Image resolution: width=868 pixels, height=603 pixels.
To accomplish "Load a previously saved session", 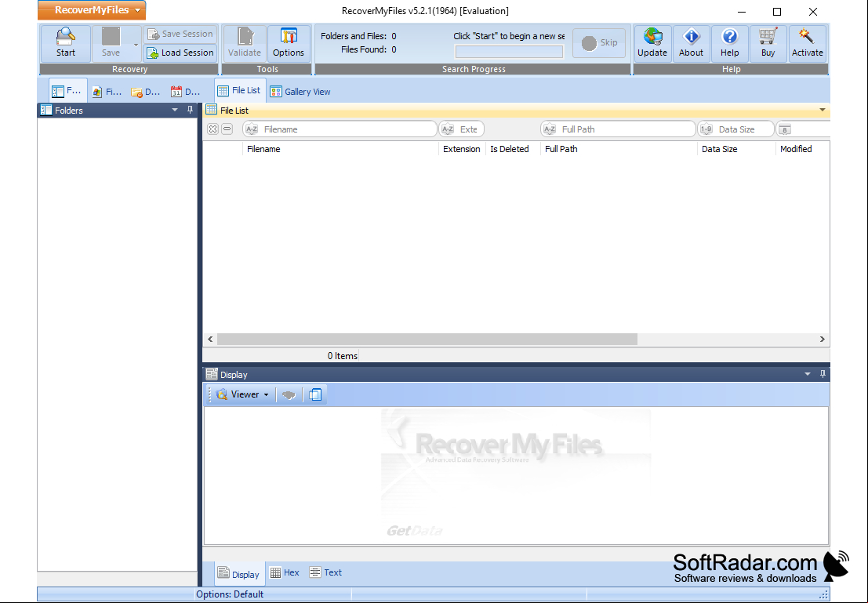I will point(180,53).
